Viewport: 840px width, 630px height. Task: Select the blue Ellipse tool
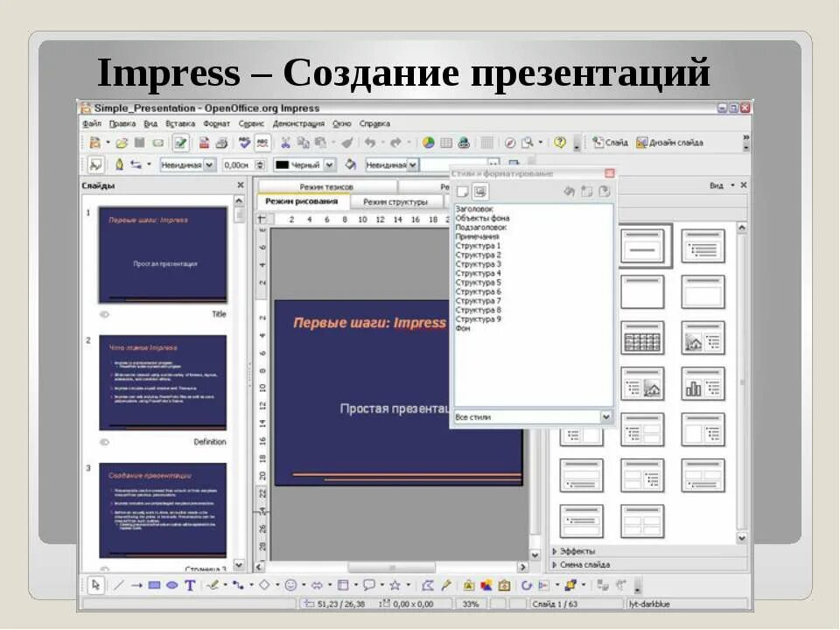click(172, 585)
